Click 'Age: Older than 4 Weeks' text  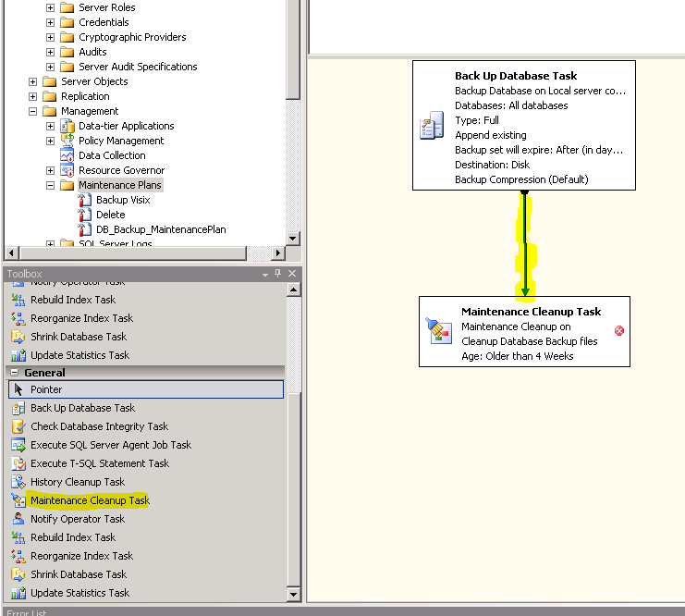pos(518,356)
